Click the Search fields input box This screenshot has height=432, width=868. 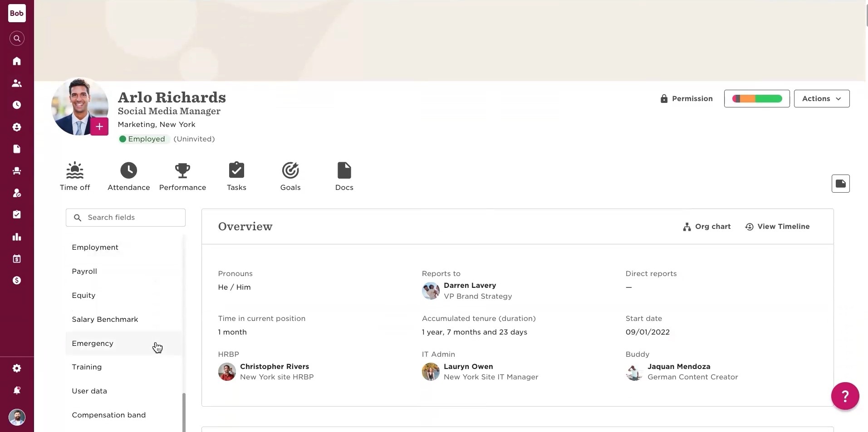pyautogui.click(x=126, y=218)
